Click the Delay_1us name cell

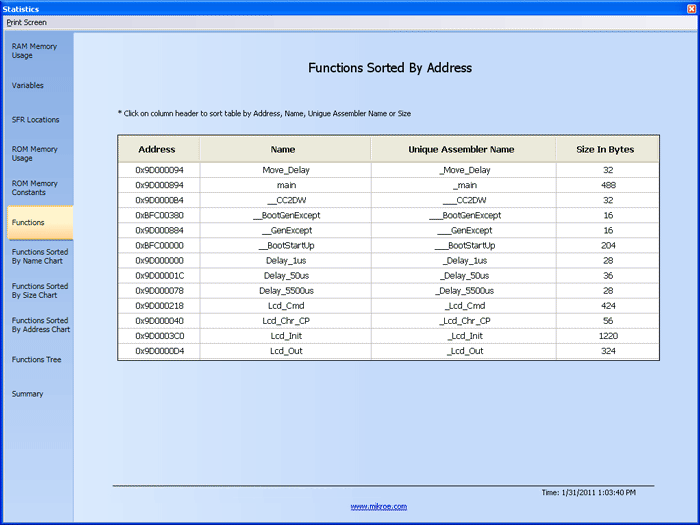(x=286, y=261)
